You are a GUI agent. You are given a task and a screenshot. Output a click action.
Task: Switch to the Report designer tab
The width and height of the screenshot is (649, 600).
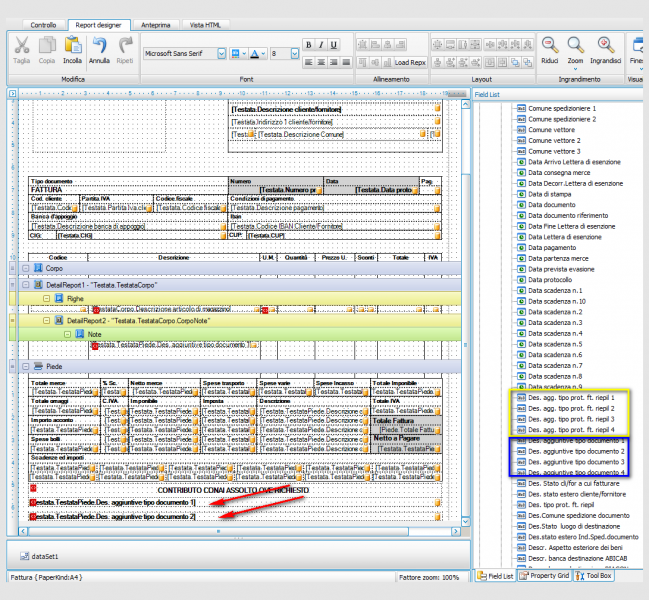tap(99, 25)
